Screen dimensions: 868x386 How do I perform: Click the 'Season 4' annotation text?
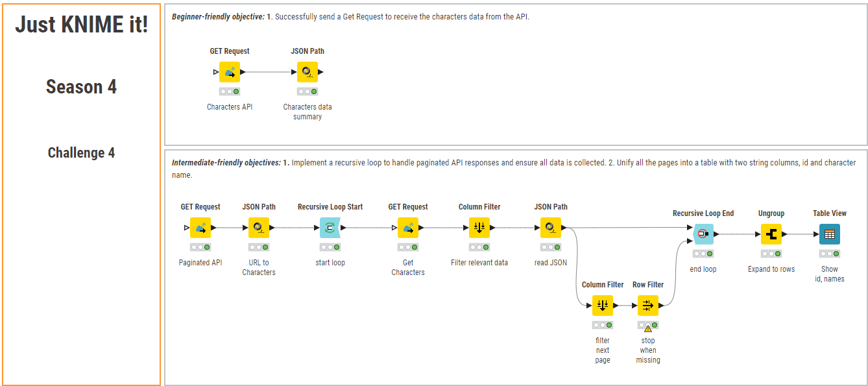[x=82, y=87]
